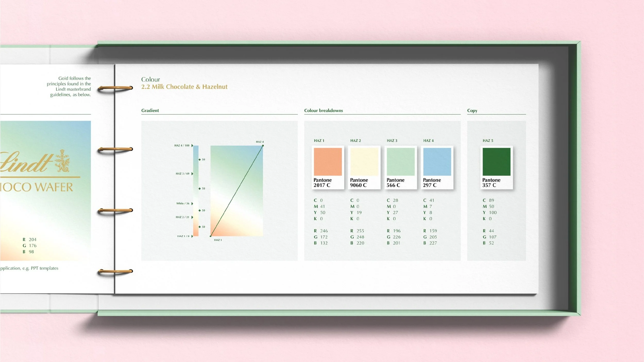Click the HAZ 1 gradient line endpoint dot
This screenshot has height=362, width=644.
(211, 236)
